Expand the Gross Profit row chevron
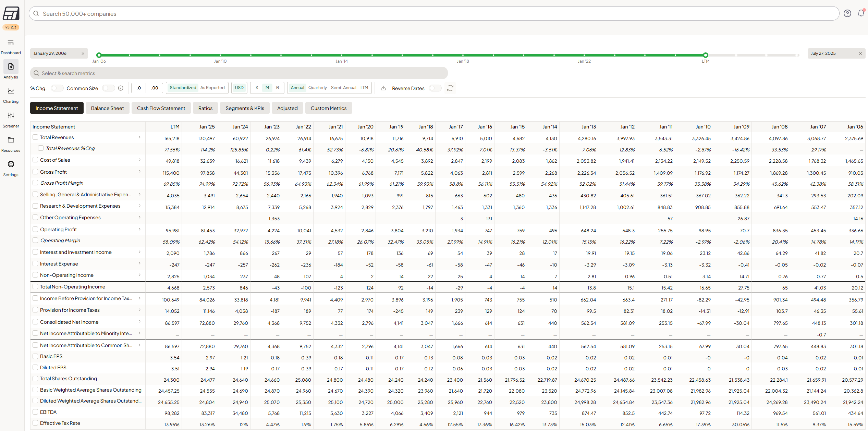Image resolution: width=868 pixels, height=431 pixels. (139, 172)
